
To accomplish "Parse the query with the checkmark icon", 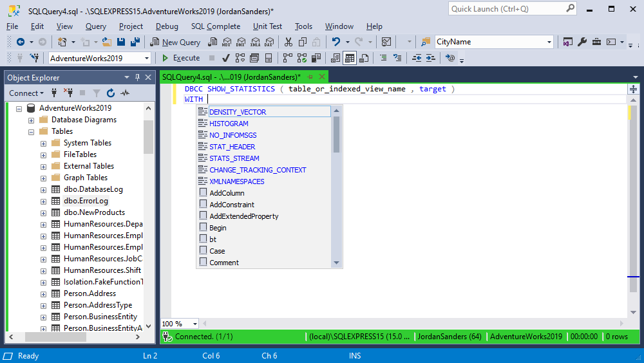I will point(225,59).
